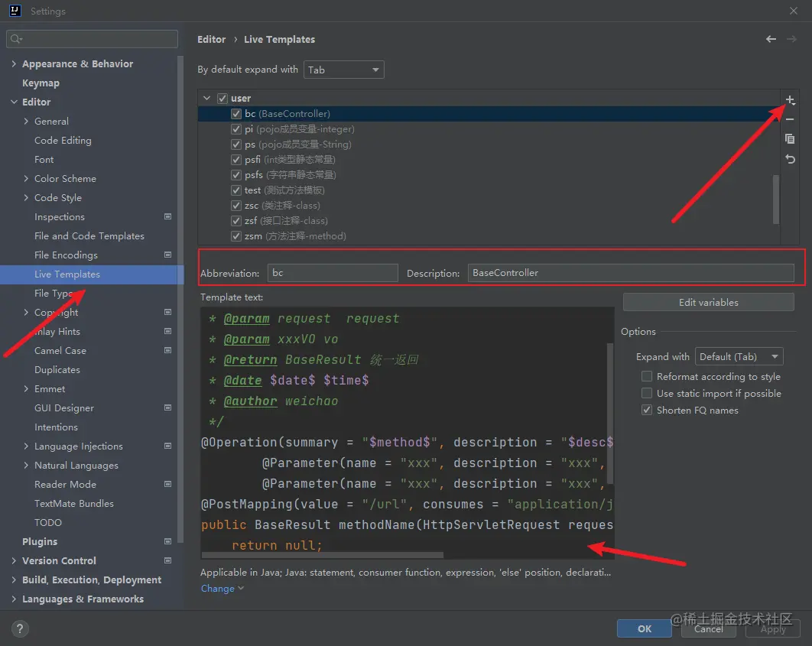Click the project-level icon beside Version Control

click(x=167, y=560)
